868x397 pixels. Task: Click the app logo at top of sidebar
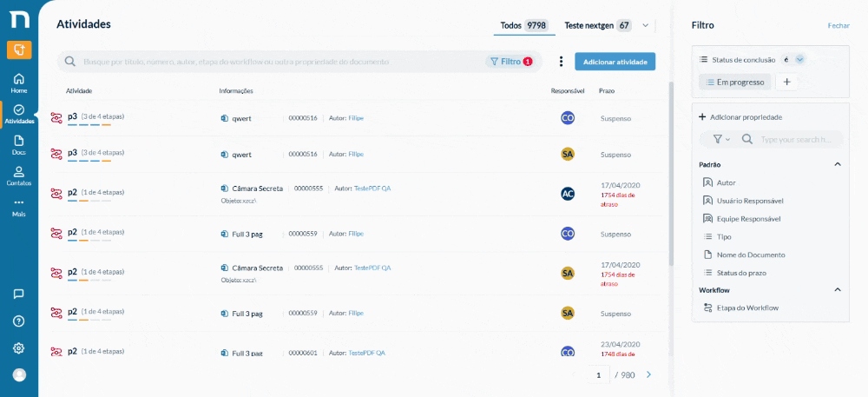pos(19,21)
